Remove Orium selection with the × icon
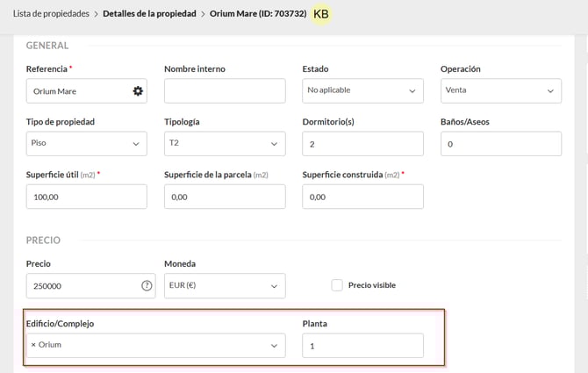Image resolution: width=588 pixels, height=373 pixels. (33, 345)
